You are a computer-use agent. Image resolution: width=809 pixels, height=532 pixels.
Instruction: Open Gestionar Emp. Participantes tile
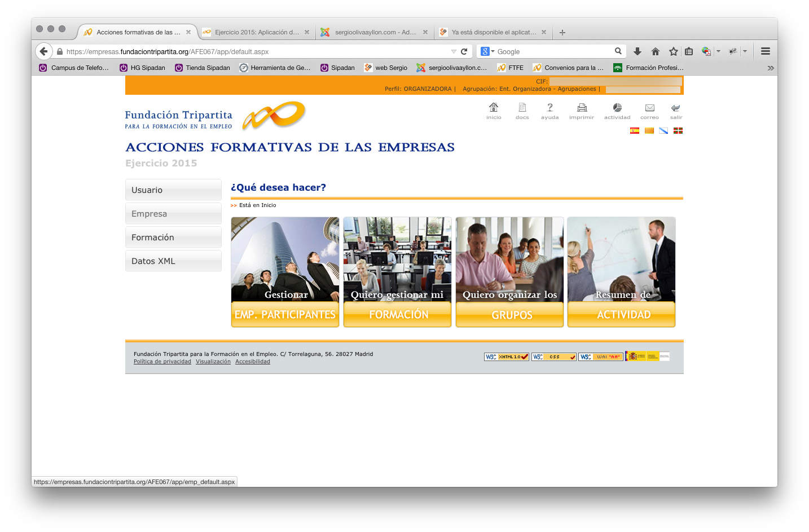pos(285,272)
